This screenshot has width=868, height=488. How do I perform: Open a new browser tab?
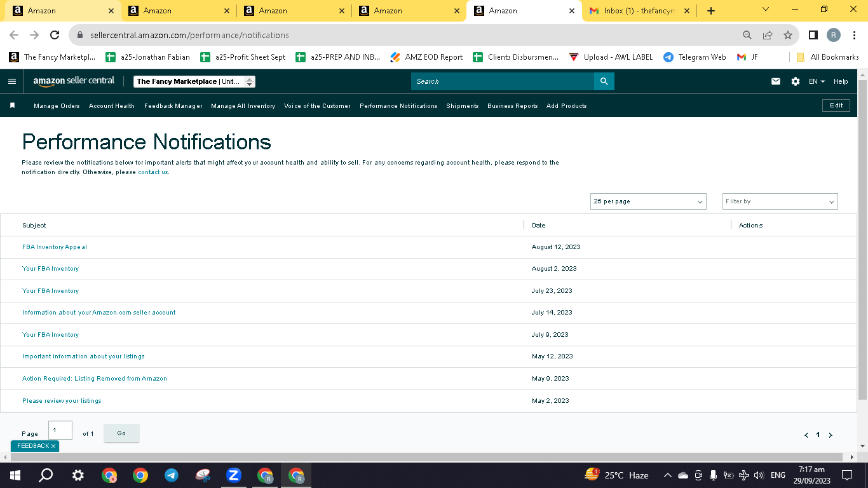(711, 11)
